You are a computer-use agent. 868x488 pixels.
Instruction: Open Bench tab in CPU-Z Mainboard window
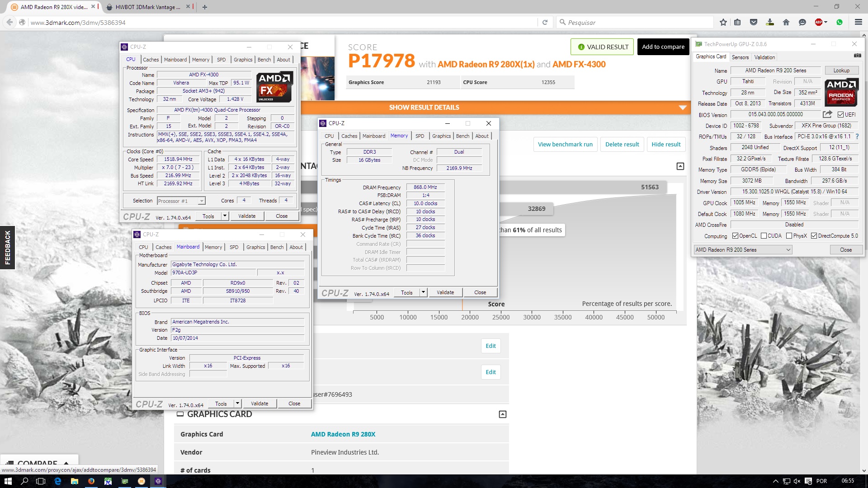pyautogui.click(x=277, y=247)
